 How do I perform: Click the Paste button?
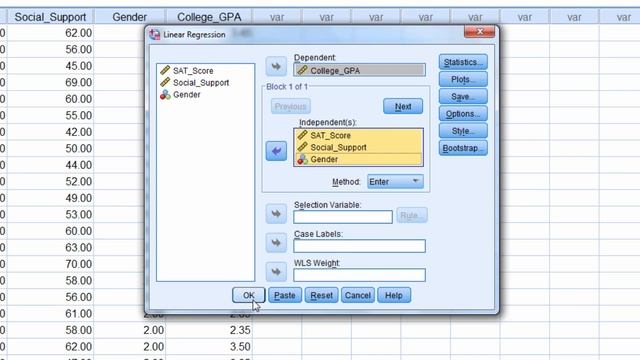coord(284,295)
